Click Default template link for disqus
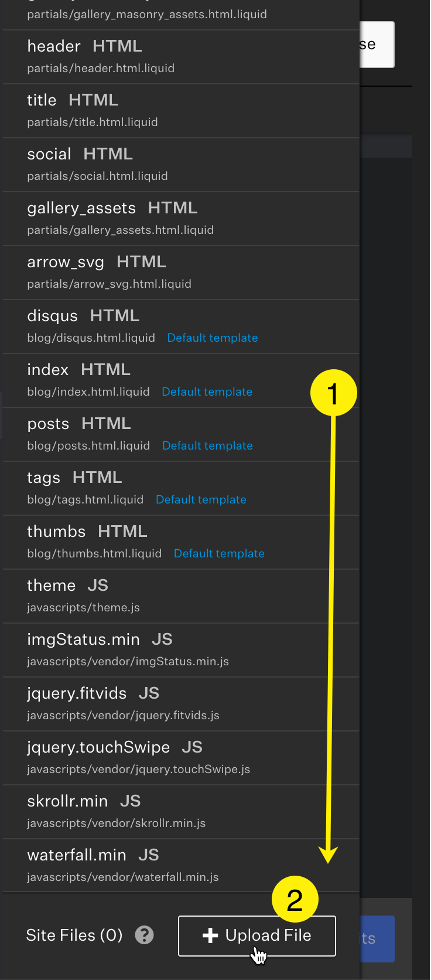Viewport: 431px width, 980px height. 213,338
